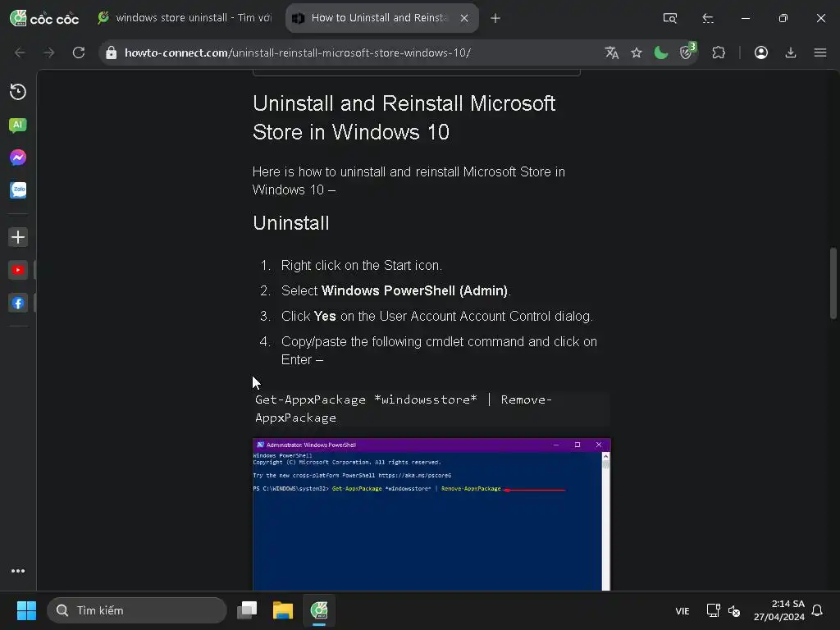Open the AI chat sidebar icon
The image size is (840, 630).
18,126
